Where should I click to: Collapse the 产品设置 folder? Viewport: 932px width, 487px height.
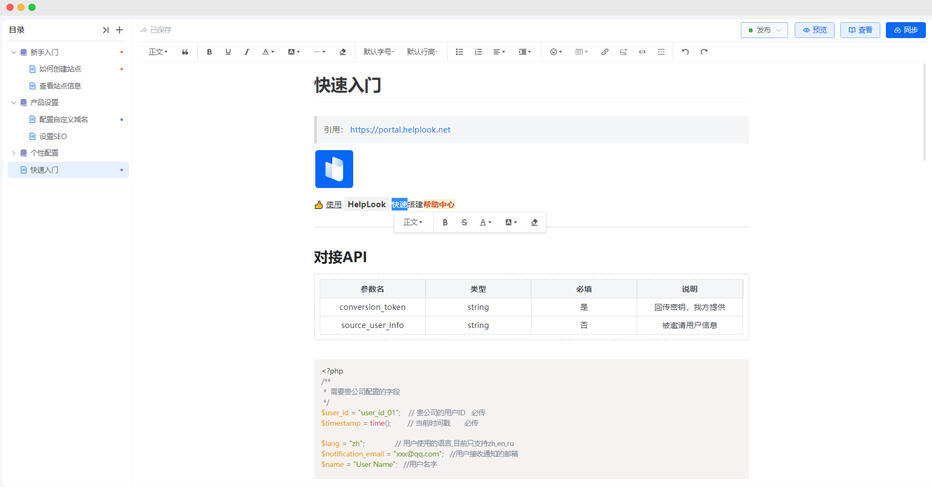point(14,102)
